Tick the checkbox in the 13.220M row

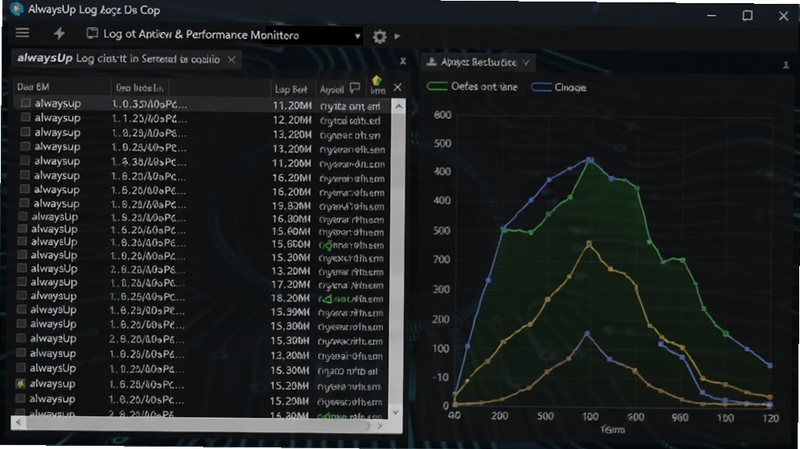point(25,132)
